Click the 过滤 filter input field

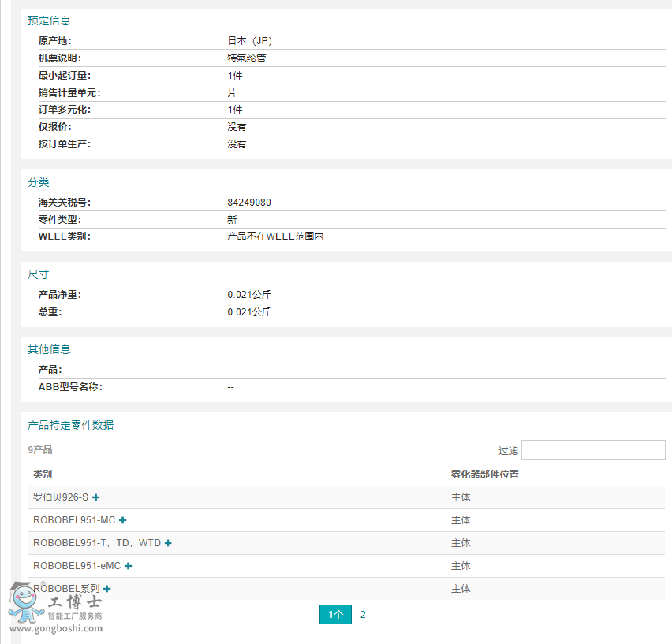coord(592,450)
